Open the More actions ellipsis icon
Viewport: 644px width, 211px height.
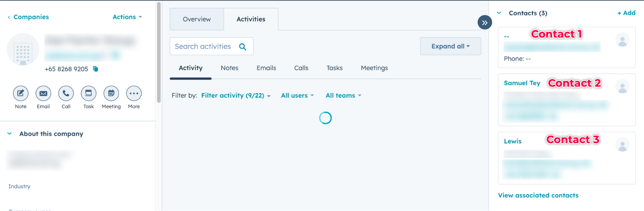[x=134, y=94]
